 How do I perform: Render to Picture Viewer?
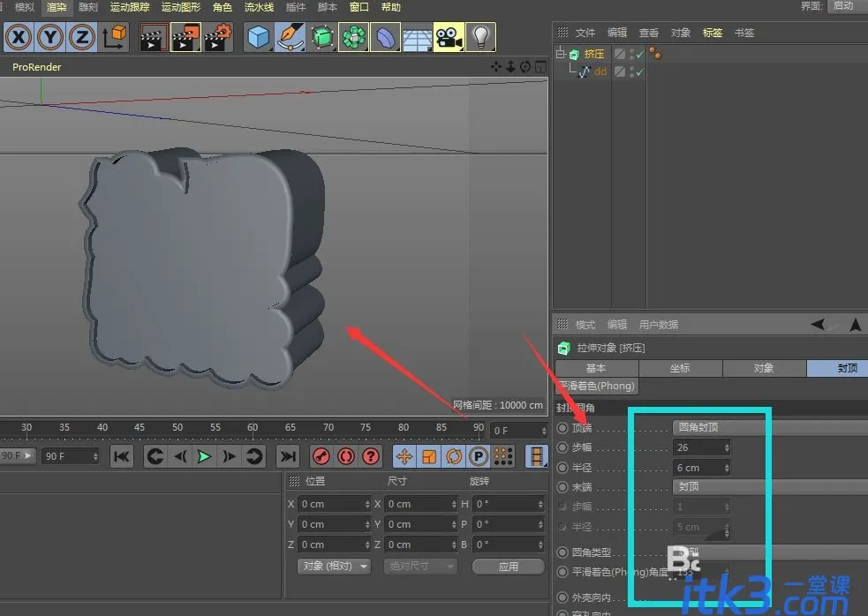(x=186, y=37)
